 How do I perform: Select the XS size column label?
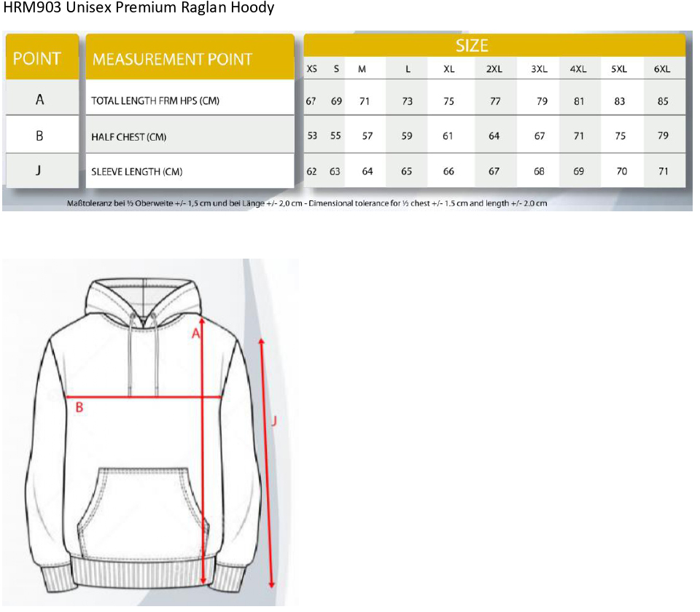[x=311, y=69]
